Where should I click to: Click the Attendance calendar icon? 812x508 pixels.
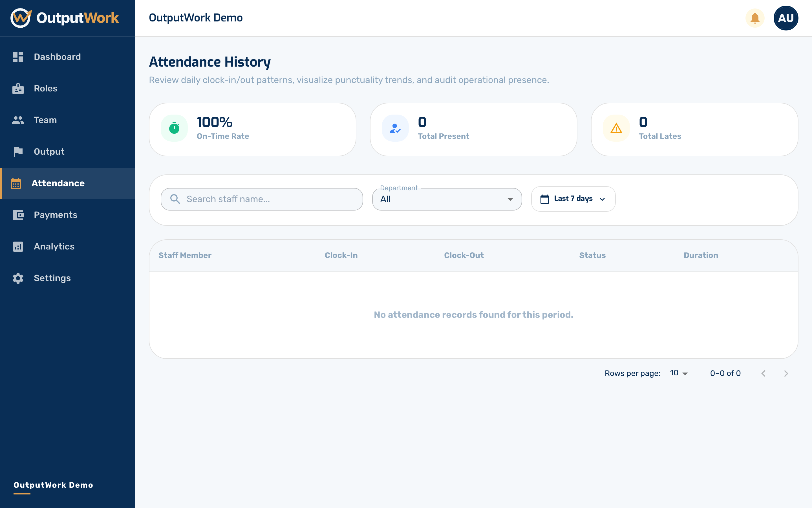click(x=16, y=183)
